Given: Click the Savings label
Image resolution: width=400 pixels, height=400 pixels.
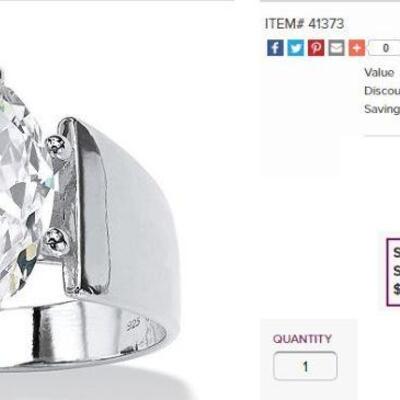Looking at the screenshot, I should tap(382, 109).
